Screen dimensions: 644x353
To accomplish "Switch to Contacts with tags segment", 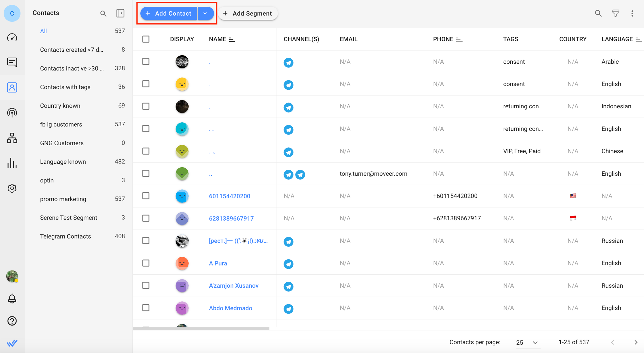I will coord(65,87).
